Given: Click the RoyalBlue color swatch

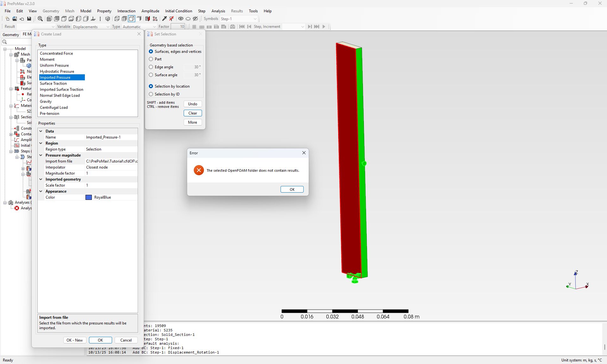Looking at the screenshot, I should coord(89,197).
